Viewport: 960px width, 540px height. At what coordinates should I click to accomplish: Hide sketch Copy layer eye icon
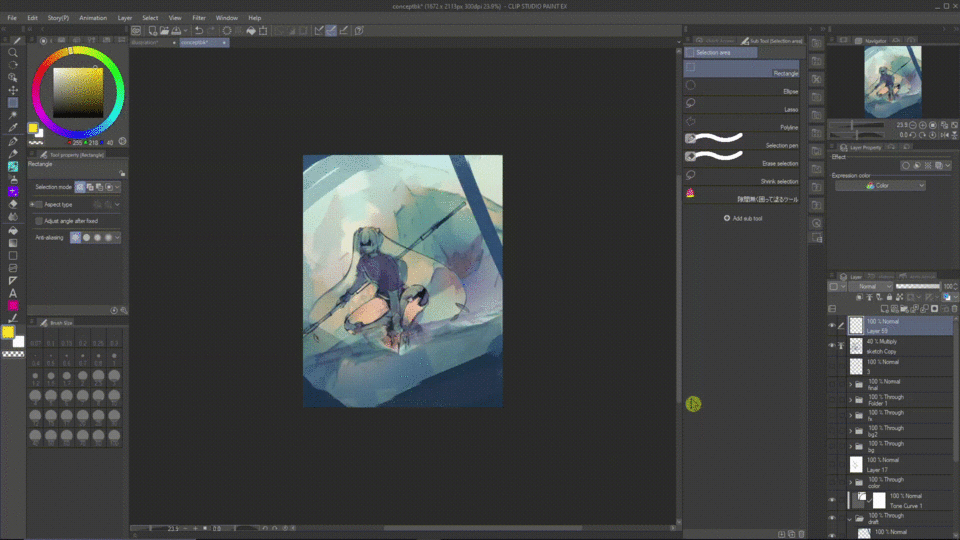click(x=831, y=346)
